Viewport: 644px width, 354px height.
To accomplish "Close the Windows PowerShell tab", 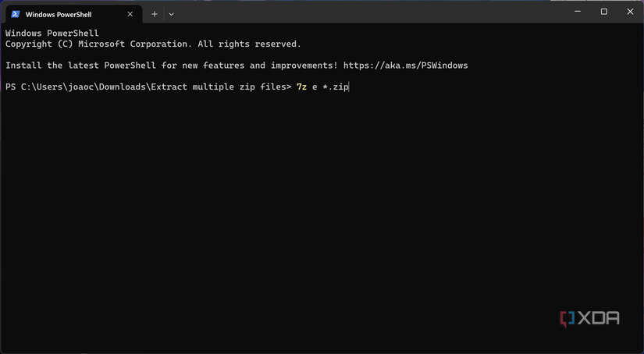I will [130, 14].
